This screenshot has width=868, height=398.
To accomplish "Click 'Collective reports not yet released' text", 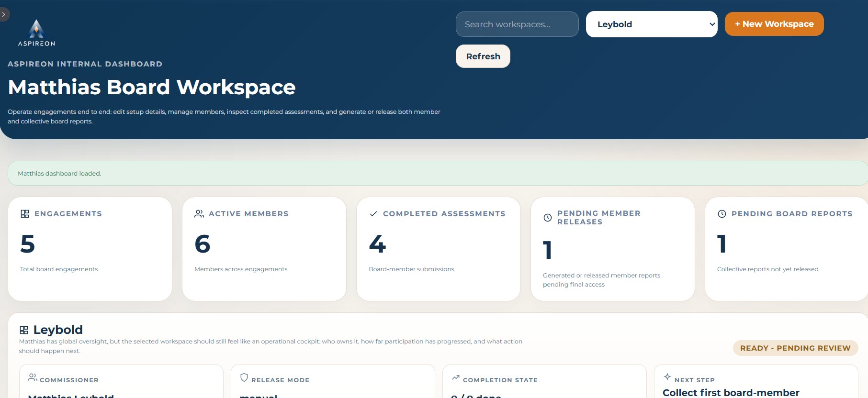I will pos(768,269).
